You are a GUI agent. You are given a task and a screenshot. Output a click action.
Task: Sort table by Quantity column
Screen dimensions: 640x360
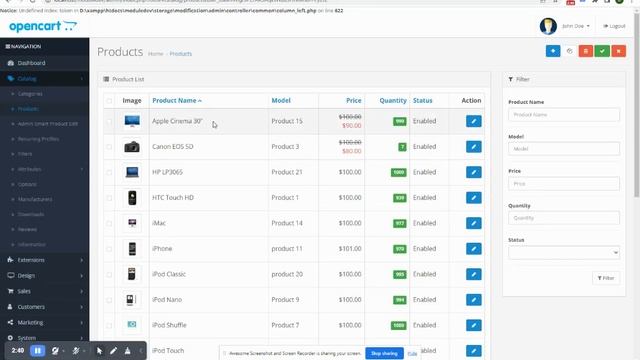393,100
